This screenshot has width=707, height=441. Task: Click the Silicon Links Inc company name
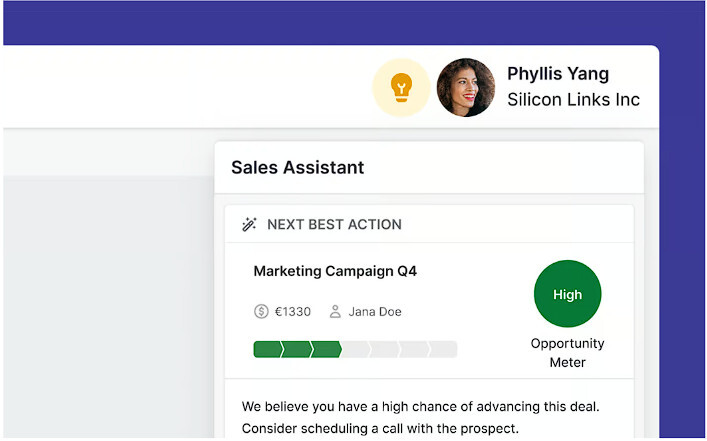coord(573,100)
